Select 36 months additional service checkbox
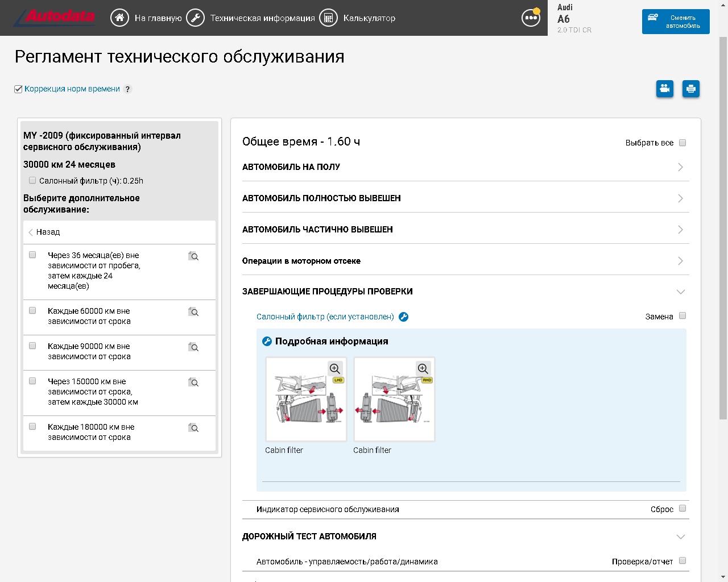728x582 pixels. pyautogui.click(x=32, y=255)
